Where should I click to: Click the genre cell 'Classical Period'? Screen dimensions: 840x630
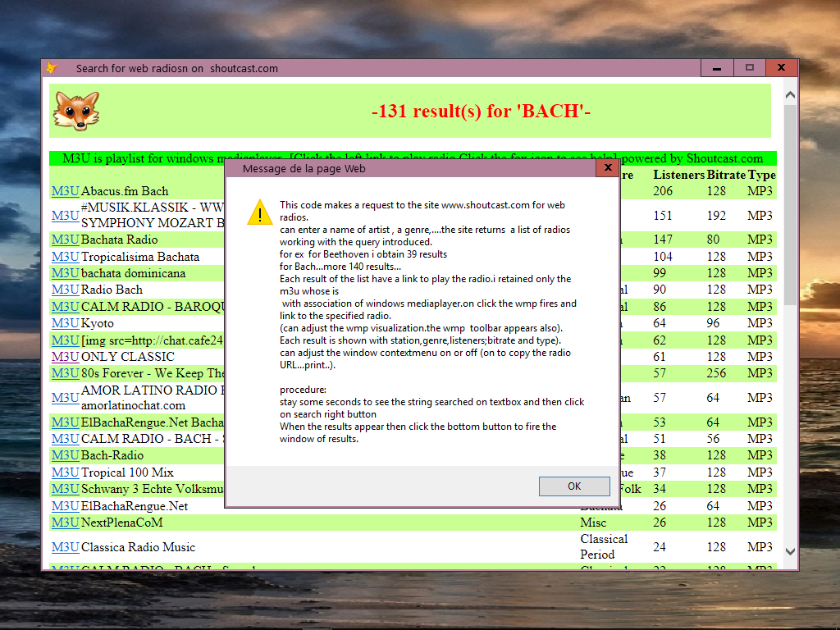604,547
